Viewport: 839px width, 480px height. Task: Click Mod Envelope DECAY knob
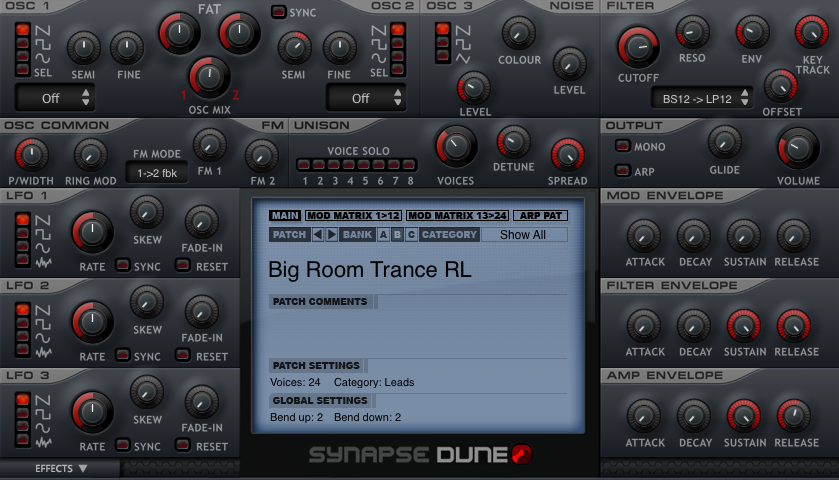coord(694,235)
